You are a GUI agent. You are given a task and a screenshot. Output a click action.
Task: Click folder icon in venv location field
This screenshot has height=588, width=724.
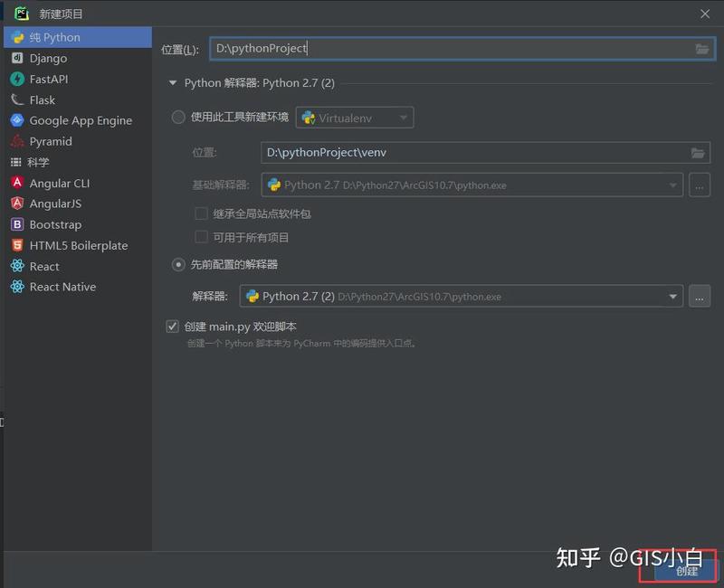click(x=698, y=153)
